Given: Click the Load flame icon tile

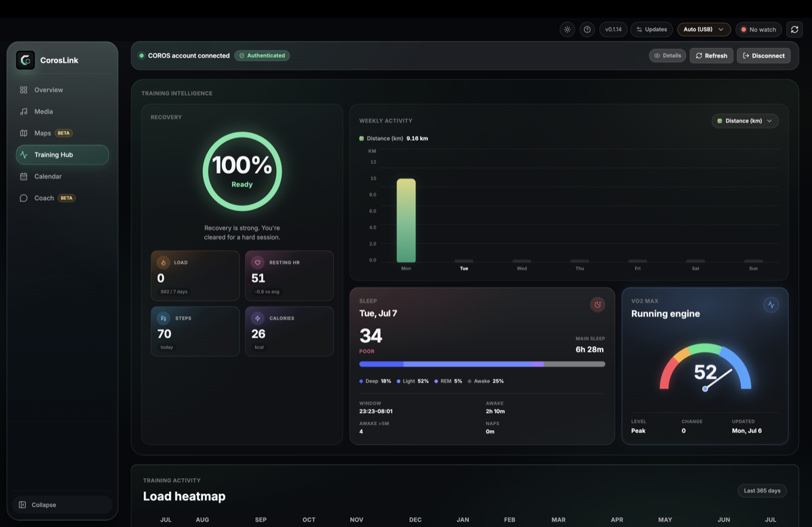Looking at the screenshot, I should (163, 262).
